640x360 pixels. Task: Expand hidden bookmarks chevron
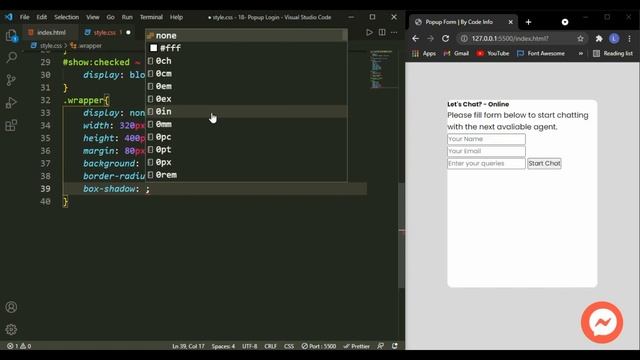[580, 53]
